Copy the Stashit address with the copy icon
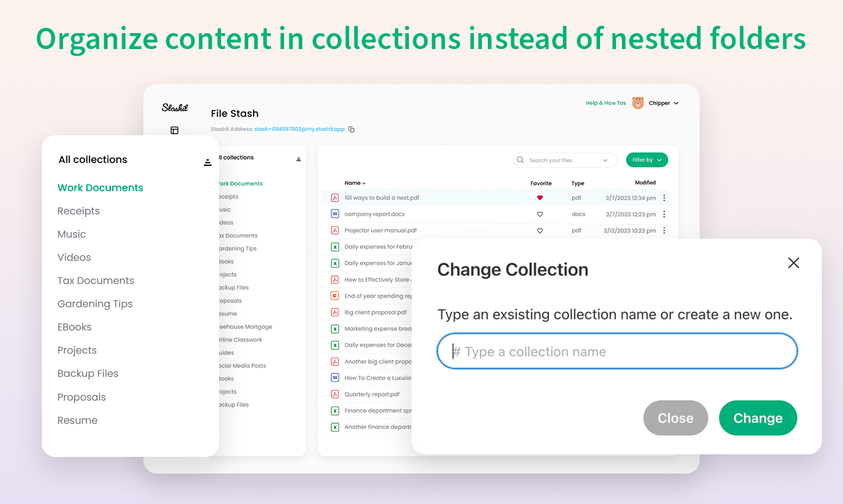Screen dimensions: 843x504 point(351,129)
